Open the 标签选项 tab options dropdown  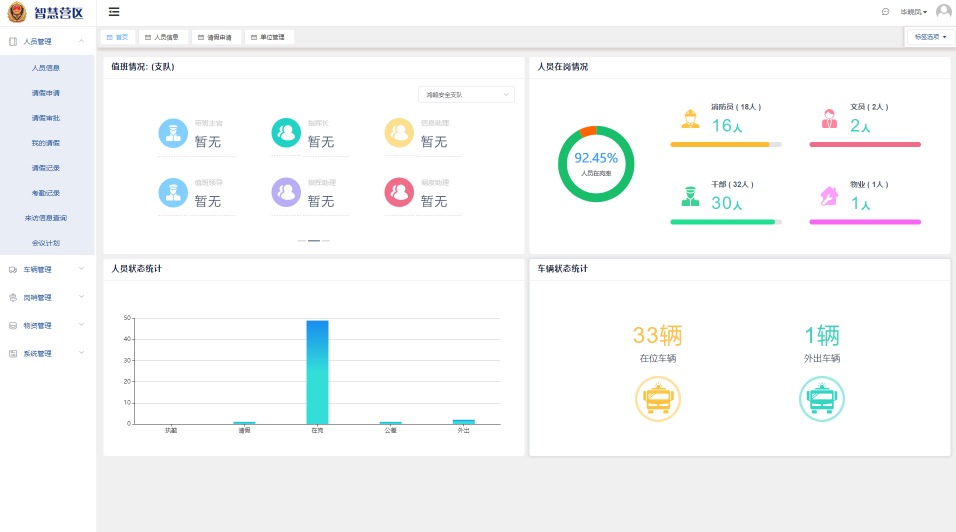point(930,37)
